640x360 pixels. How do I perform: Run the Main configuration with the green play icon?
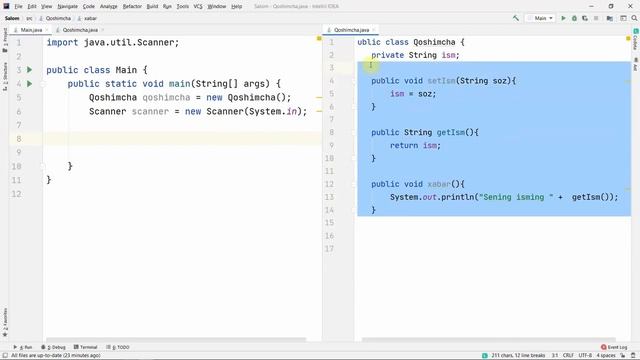point(563,18)
